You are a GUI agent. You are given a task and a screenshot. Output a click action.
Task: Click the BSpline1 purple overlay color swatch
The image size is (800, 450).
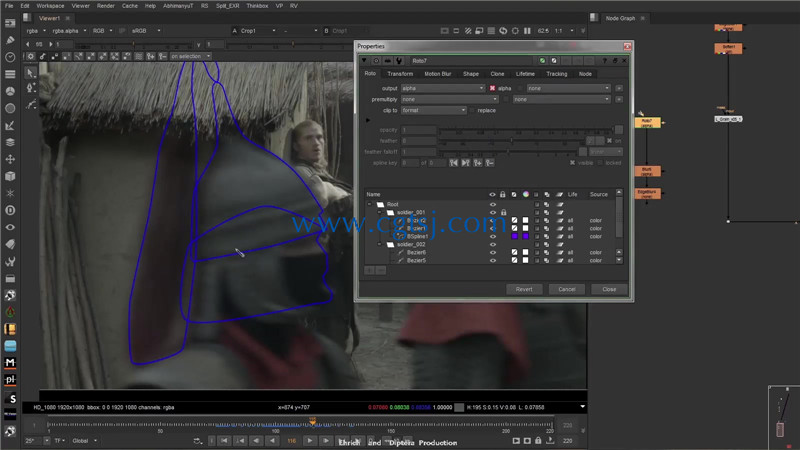pos(514,236)
